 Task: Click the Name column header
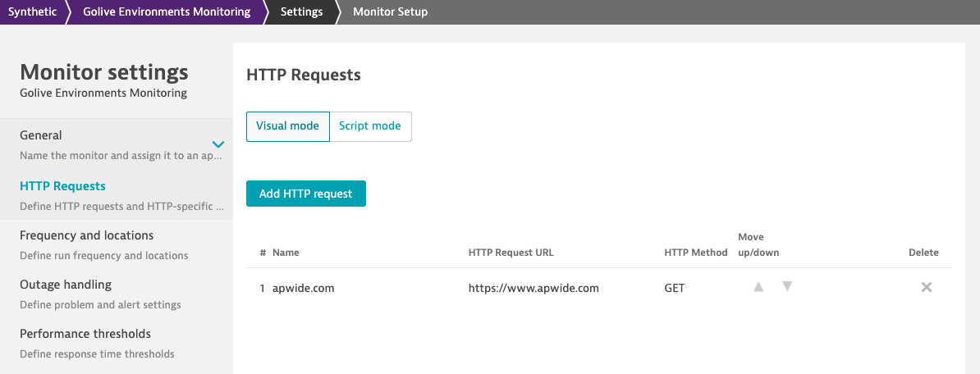(286, 253)
